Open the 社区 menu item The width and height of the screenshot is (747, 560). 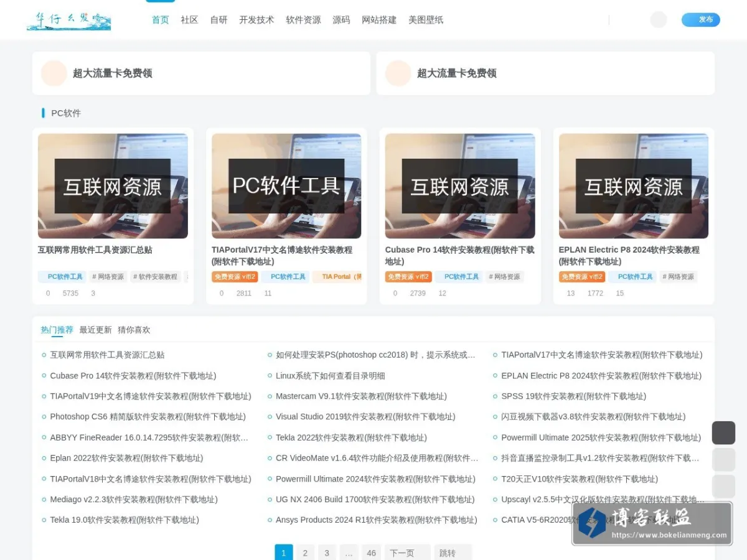click(x=189, y=20)
